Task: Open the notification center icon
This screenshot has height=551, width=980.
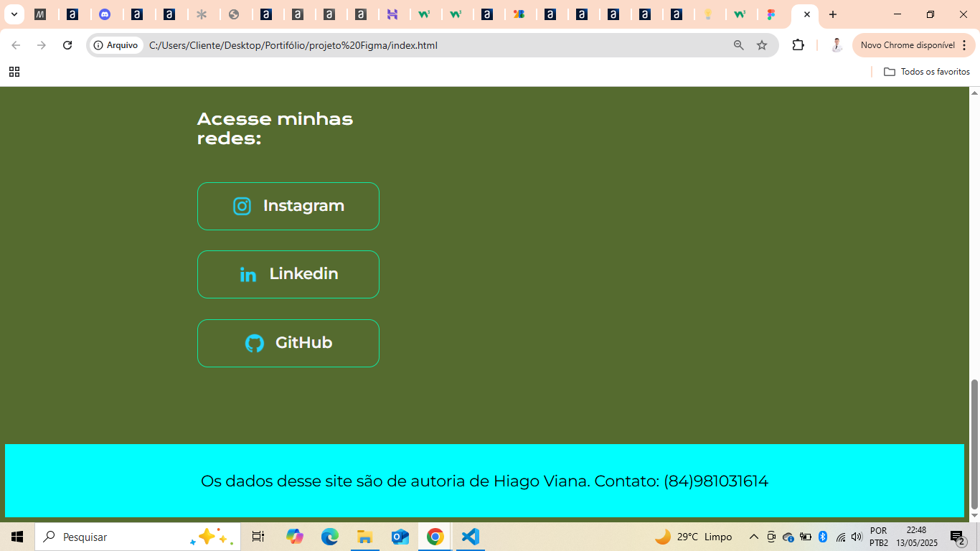Action: 958,537
